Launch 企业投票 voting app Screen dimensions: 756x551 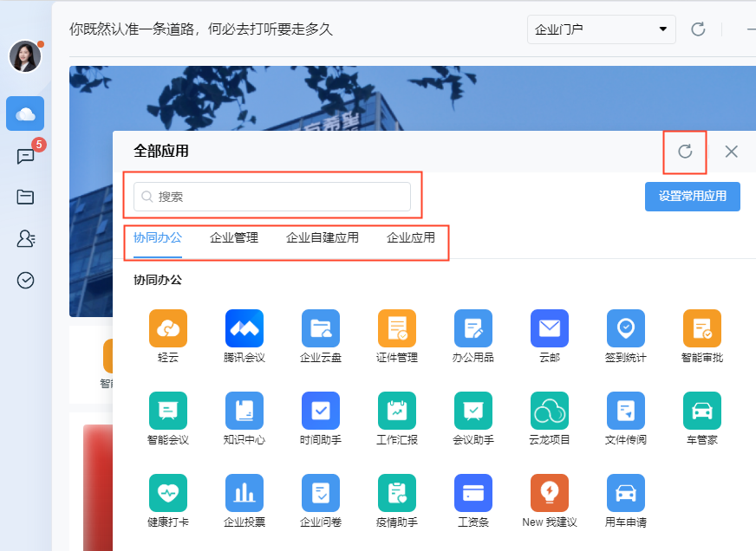coord(244,493)
